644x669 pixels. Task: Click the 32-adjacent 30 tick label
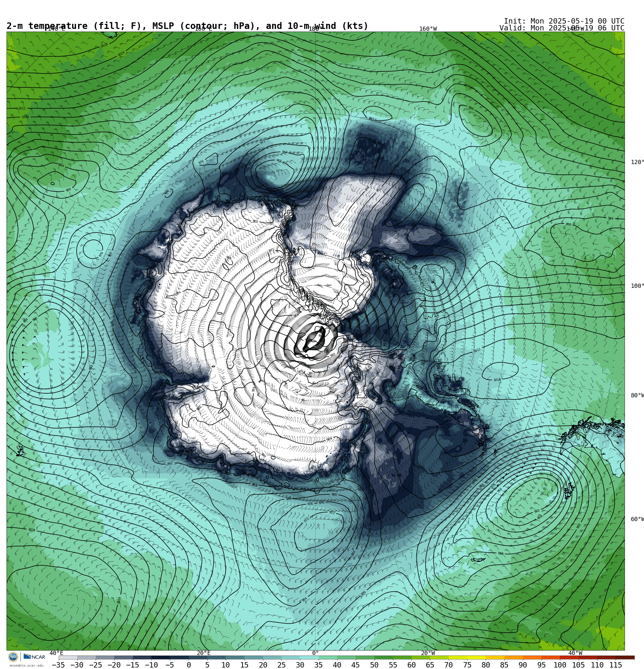(300, 665)
